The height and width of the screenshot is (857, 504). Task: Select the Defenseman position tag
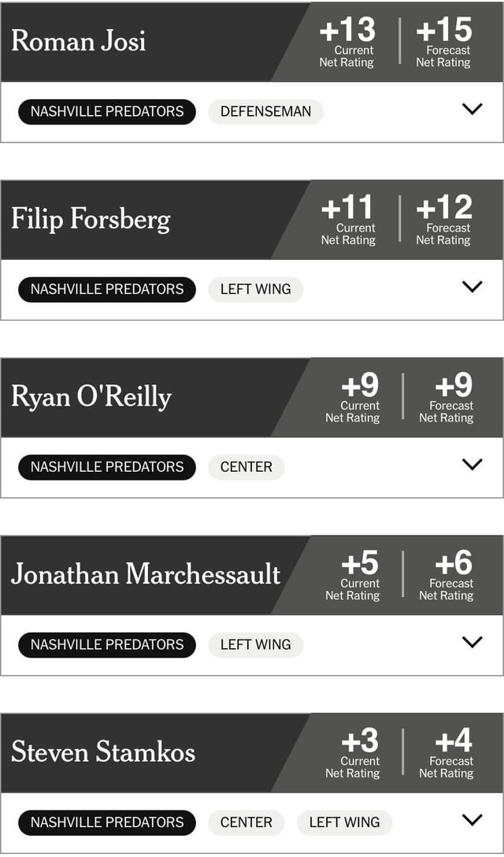click(265, 112)
